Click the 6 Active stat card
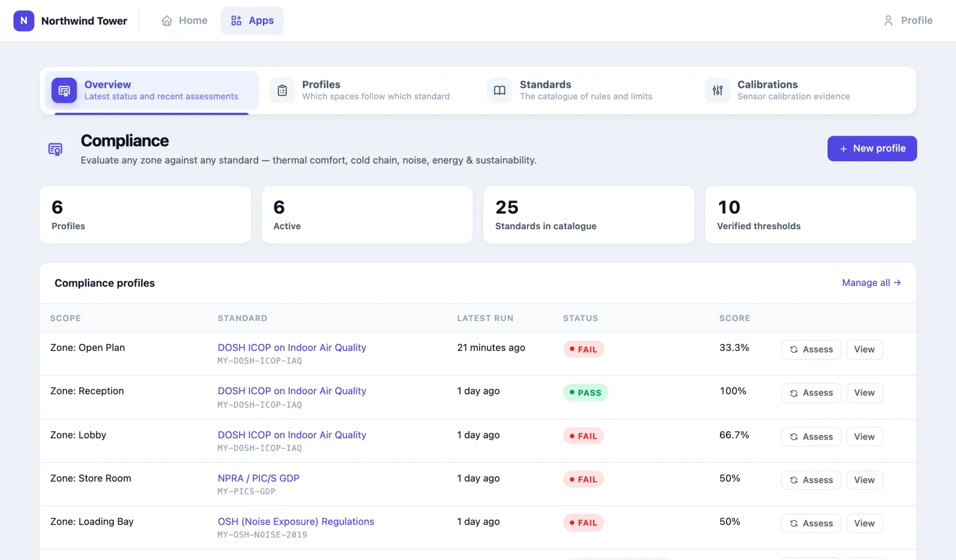 (367, 215)
